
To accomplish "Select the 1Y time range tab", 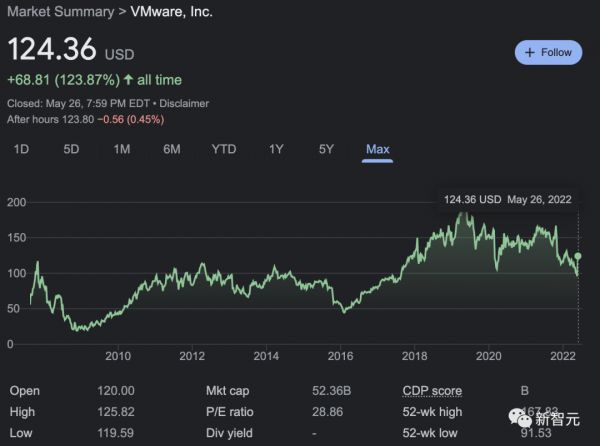I will [276, 150].
